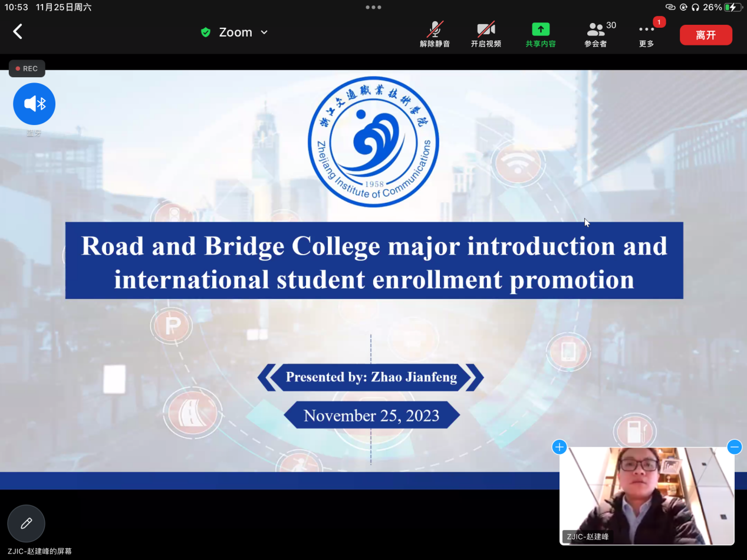
Task: Click the ZJIC-赵建峰 name label
Action: pos(588,536)
